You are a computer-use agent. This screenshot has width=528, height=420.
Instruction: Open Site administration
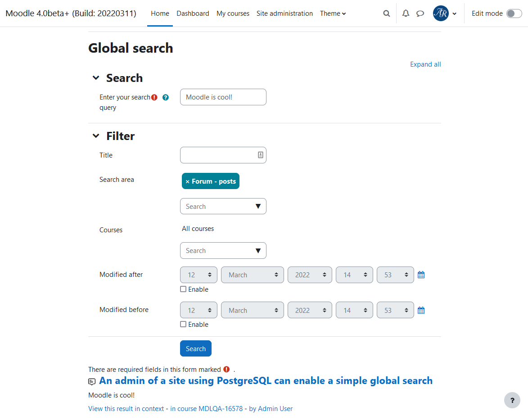[284, 14]
